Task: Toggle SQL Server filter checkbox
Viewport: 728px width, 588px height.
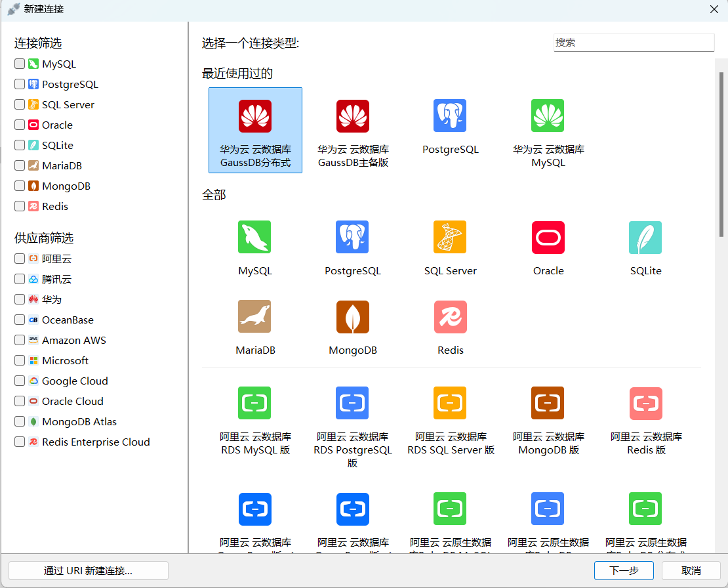Action: pyautogui.click(x=20, y=104)
